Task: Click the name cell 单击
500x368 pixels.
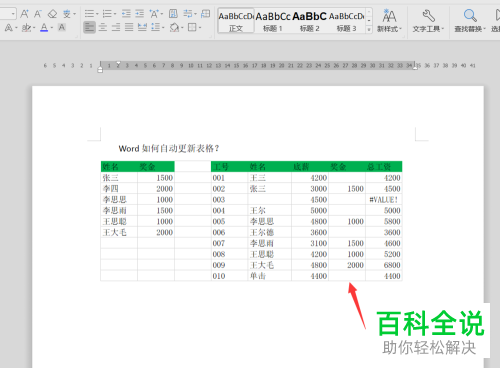Action: coord(270,276)
